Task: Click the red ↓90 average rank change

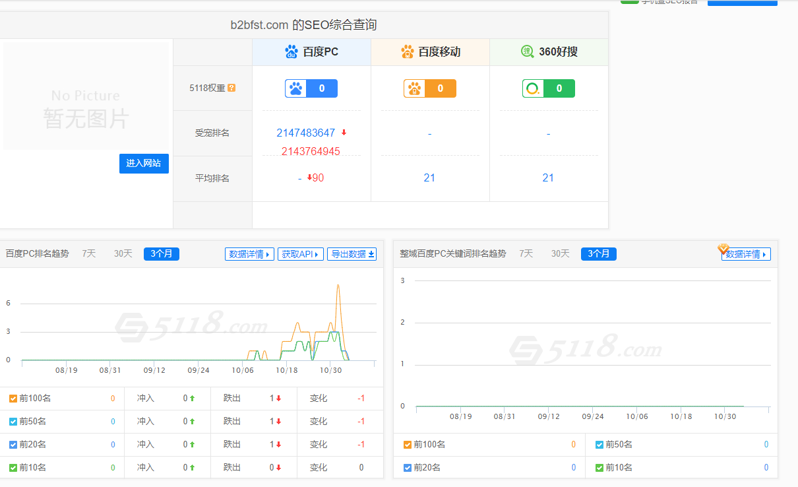Action: coord(316,178)
